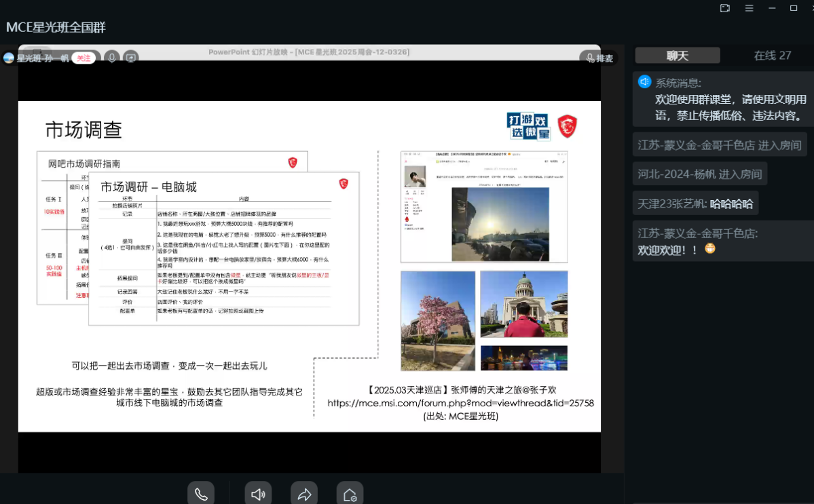Click the 欢迎使用群课堂 system notice text
Image resolution: width=814 pixels, height=504 pixels.
[x=730, y=107]
